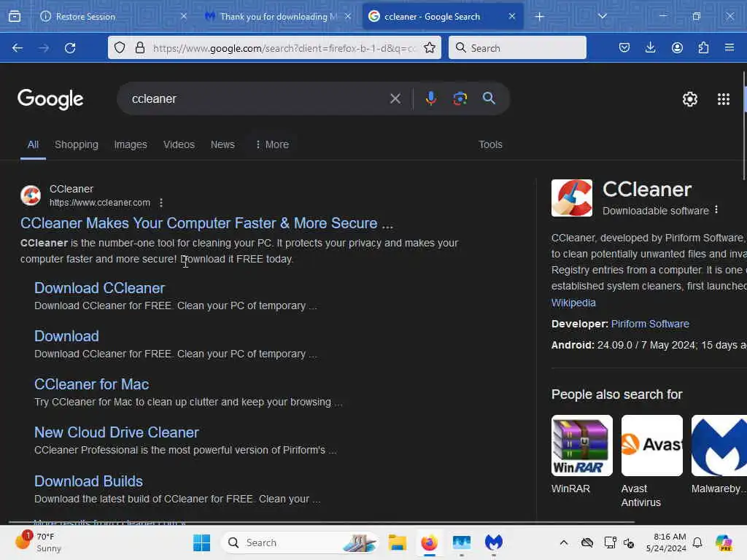
Task: Expand the list all tabs dropdown
Action: (602, 17)
